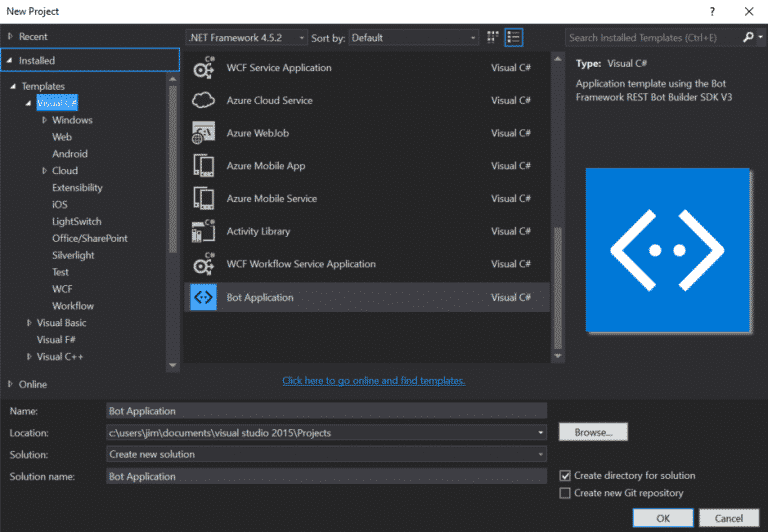Click the Cancel button
768x532 pixels.
click(x=729, y=518)
